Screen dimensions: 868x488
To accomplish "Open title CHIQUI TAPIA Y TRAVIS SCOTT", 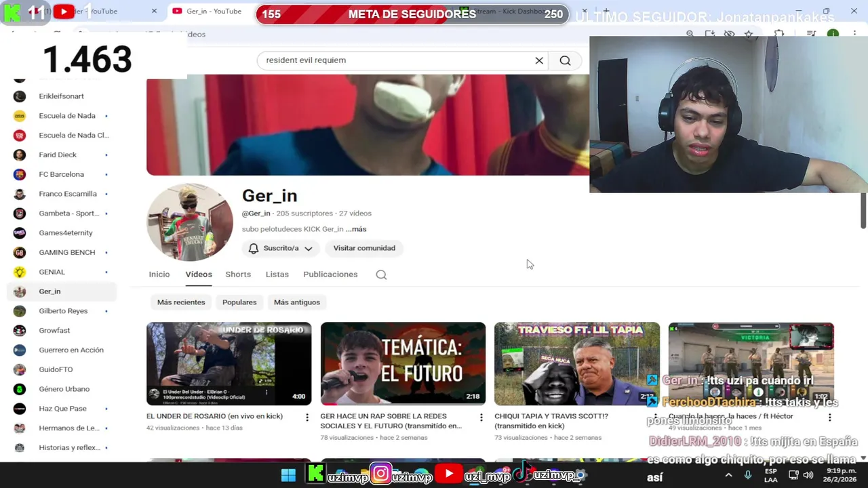I will coord(551,421).
